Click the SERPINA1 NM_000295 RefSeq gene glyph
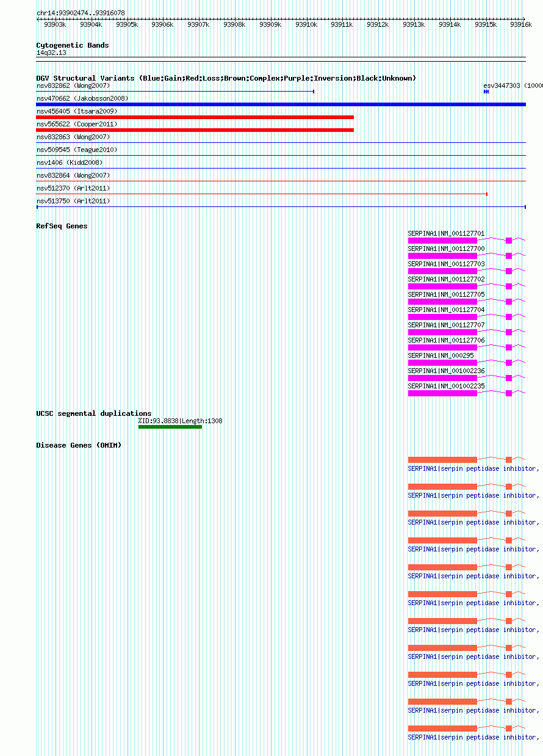The image size is (543, 756). pyautogui.click(x=466, y=363)
